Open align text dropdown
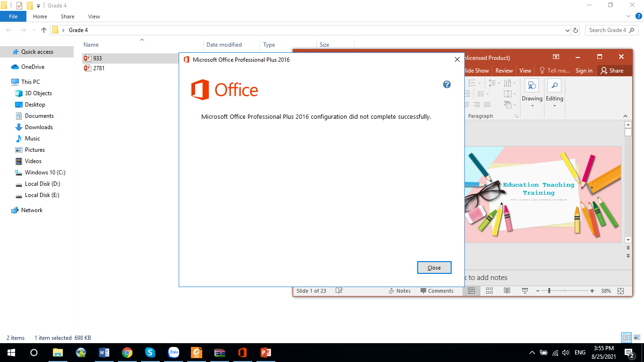 (x=509, y=94)
